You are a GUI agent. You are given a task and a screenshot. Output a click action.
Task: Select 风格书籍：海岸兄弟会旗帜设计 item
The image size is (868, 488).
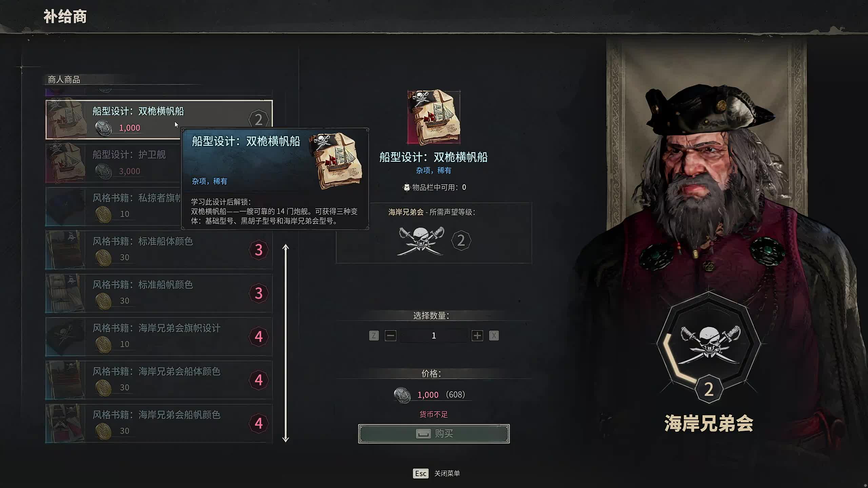[x=159, y=337]
